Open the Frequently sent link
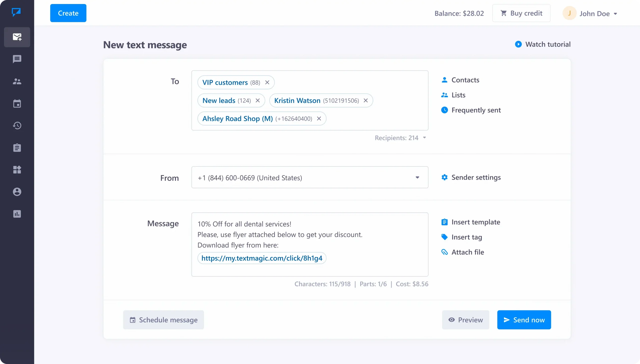Screen dimensions: 640x364 (476, 110)
